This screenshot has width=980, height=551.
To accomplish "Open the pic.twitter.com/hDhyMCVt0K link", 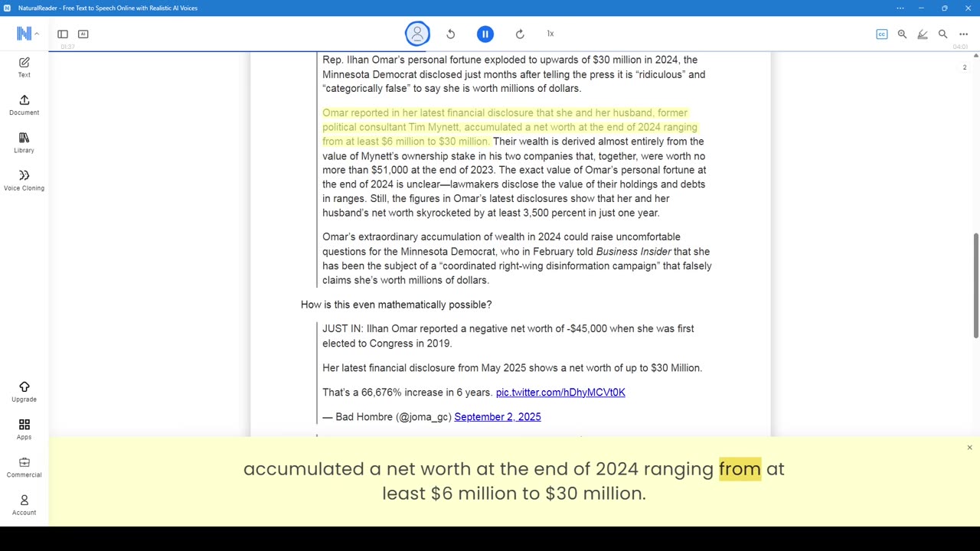I will coord(560,393).
